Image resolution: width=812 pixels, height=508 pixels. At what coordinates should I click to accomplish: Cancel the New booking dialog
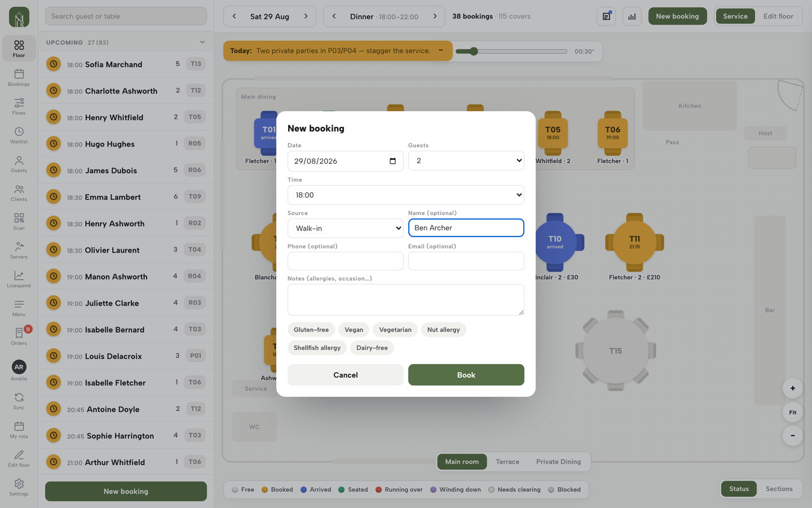click(346, 375)
